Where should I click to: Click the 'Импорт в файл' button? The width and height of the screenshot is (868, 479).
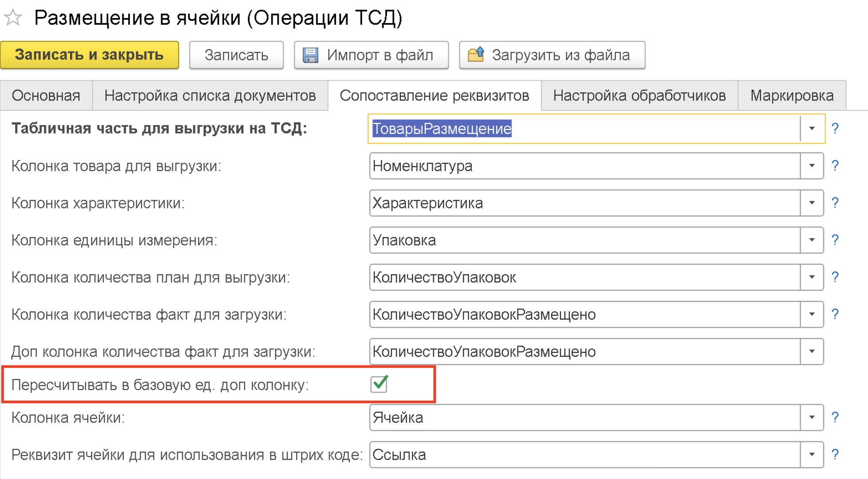coord(371,55)
